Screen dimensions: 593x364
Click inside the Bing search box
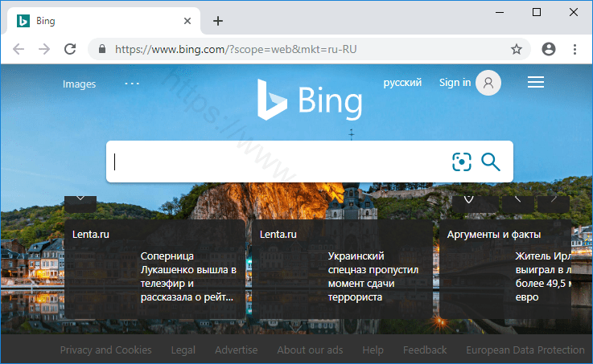274,162
